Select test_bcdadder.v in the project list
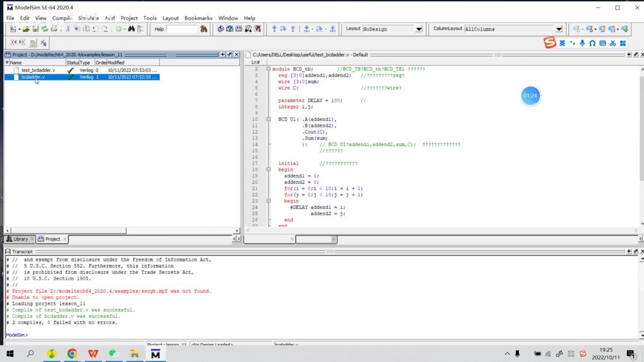 coord(38,70)
